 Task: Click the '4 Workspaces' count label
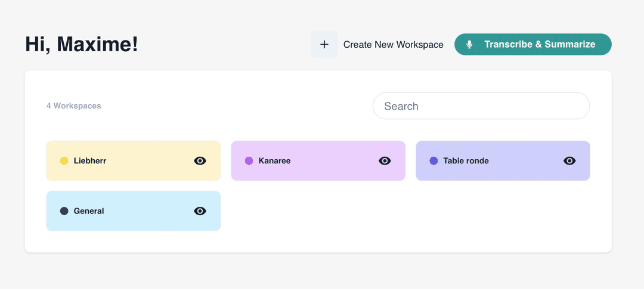click(73, 106)
